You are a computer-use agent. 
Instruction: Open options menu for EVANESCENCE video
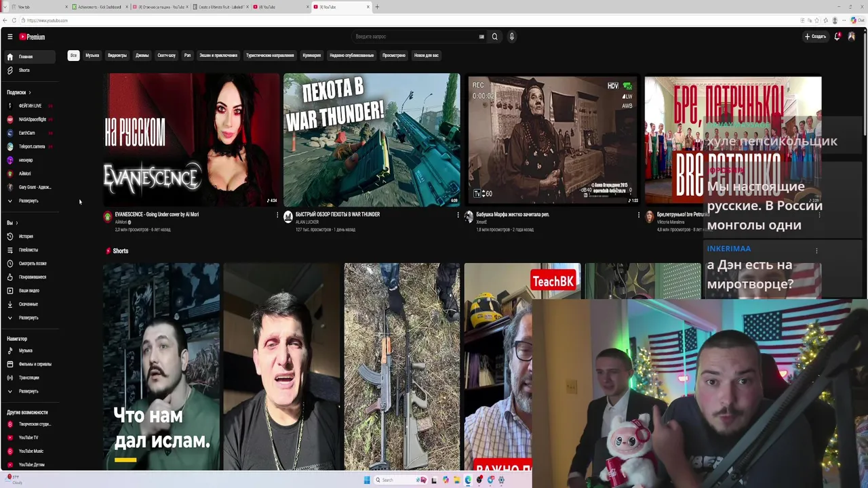tap(277, 215)
